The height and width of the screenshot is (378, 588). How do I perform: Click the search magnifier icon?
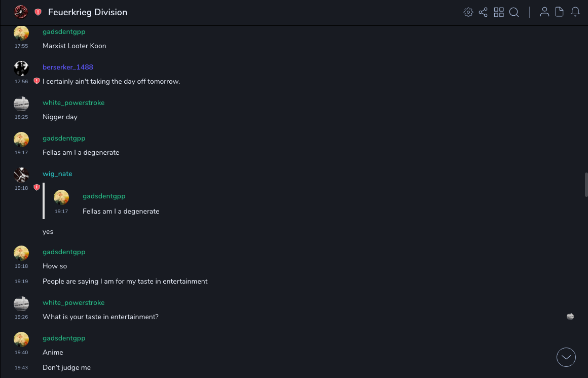pos(514,12)
